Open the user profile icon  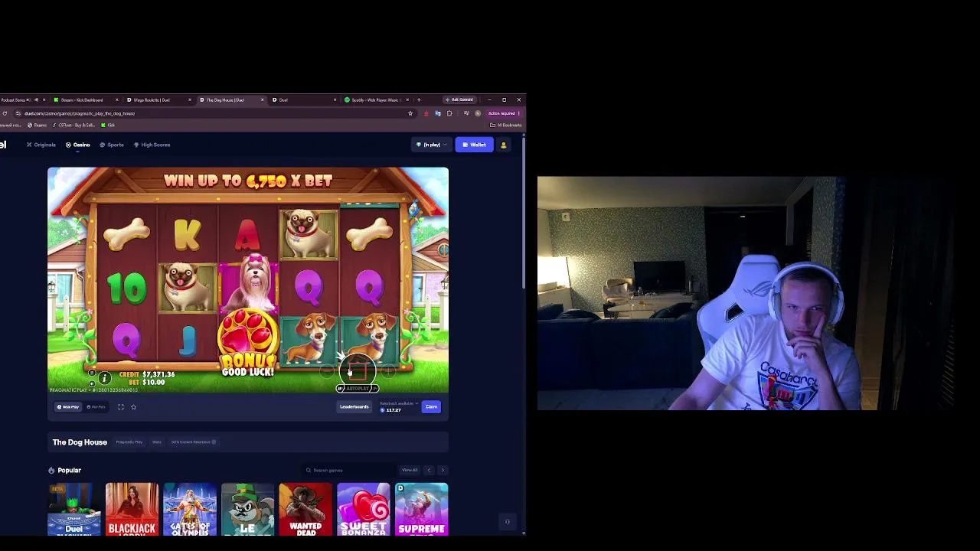[504, 145]
